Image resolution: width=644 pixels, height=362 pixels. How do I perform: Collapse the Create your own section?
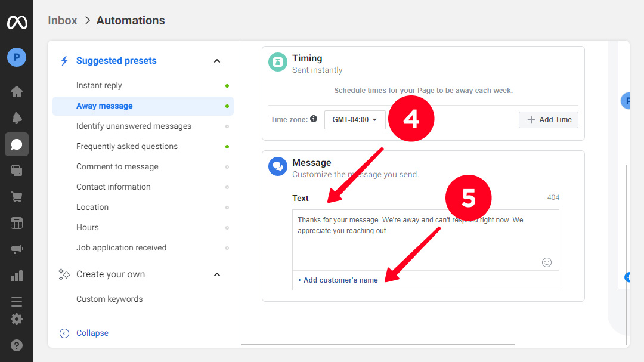217,274
